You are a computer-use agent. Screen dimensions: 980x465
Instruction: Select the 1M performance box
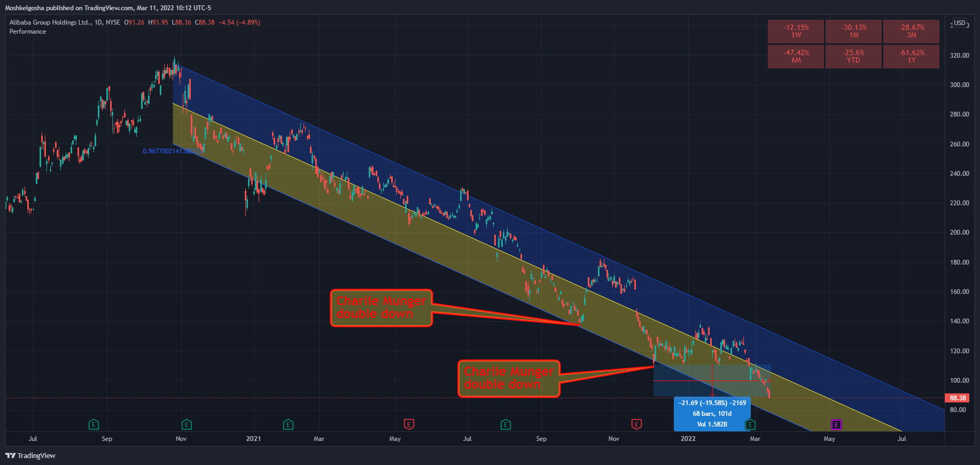click(853, 32)
